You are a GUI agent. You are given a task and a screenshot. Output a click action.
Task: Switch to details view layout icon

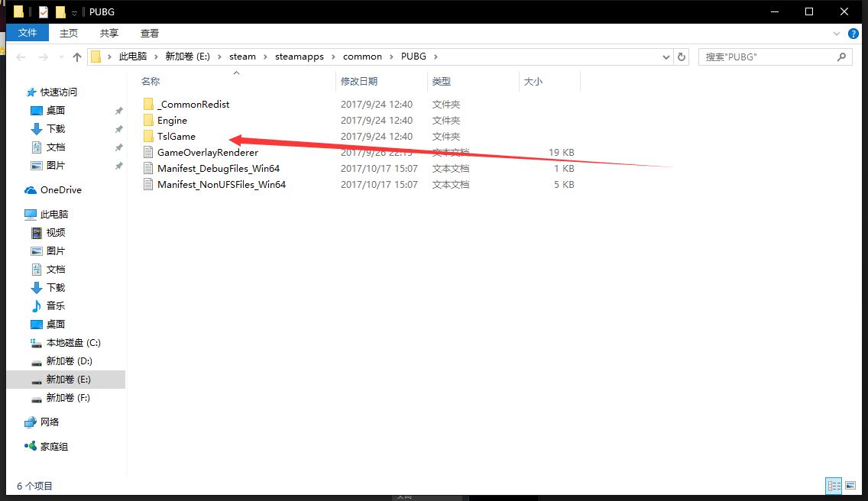[x=834, y=486]
